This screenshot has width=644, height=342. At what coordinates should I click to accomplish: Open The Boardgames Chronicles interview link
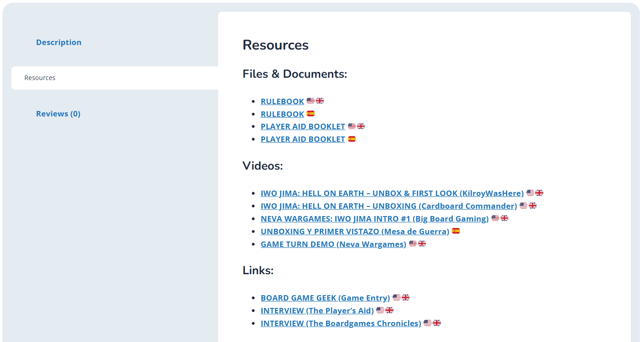(341, 323)
